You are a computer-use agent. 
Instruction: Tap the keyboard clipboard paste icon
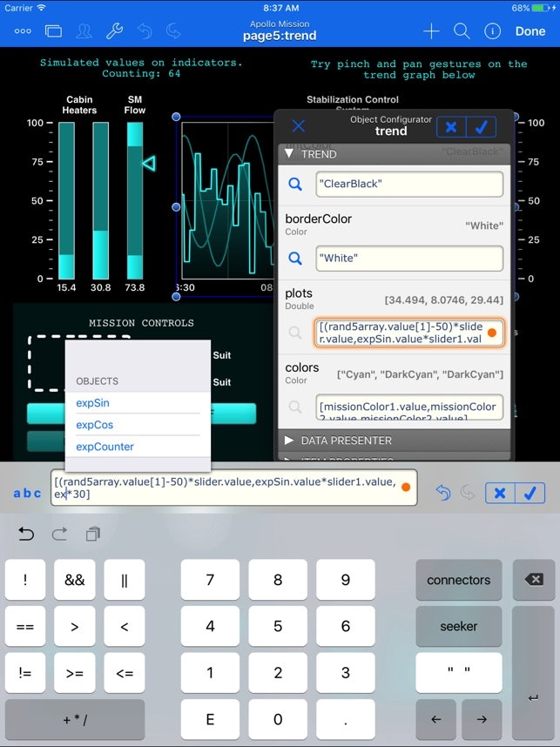(93, 534)
